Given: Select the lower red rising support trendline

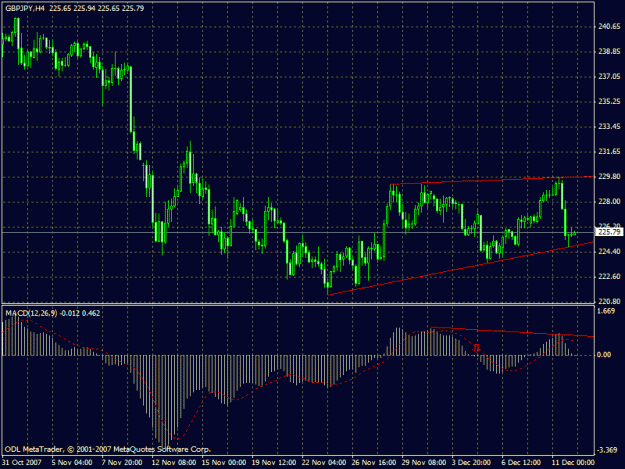Looking at the screenshot, I should pos(460,268).
